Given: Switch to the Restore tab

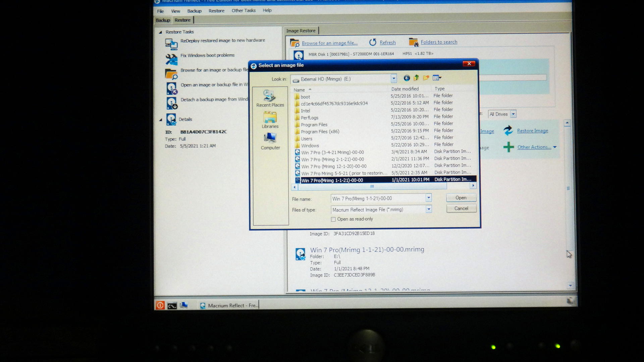Looking at the screenshot, I should [x=182, y=20].
